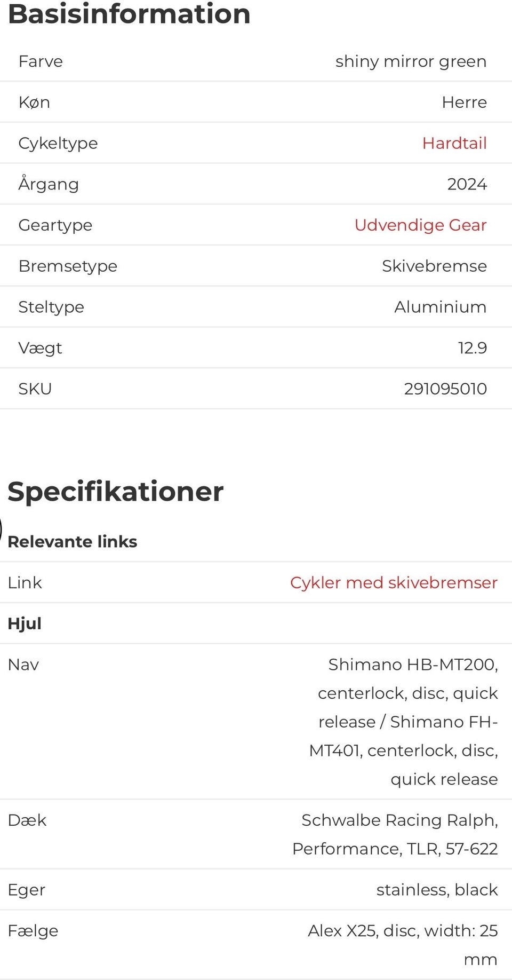
Task: Click the Aluminium frame type value
Action: [440, 307]
